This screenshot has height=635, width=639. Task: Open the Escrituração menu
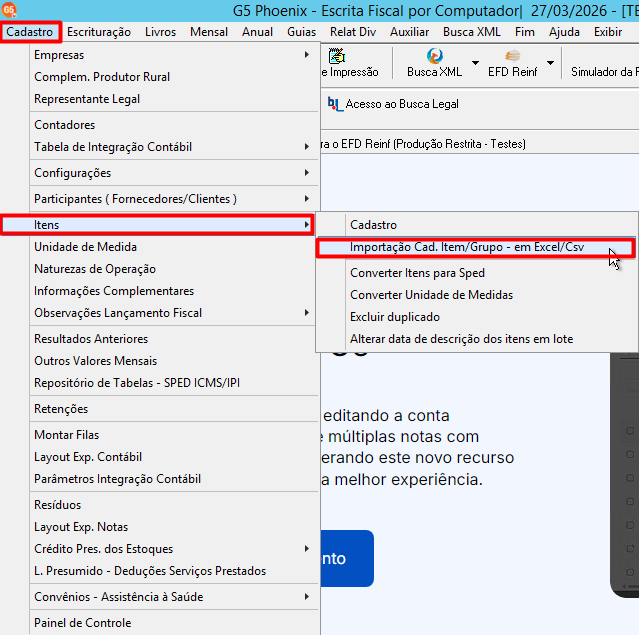point(99,32)
